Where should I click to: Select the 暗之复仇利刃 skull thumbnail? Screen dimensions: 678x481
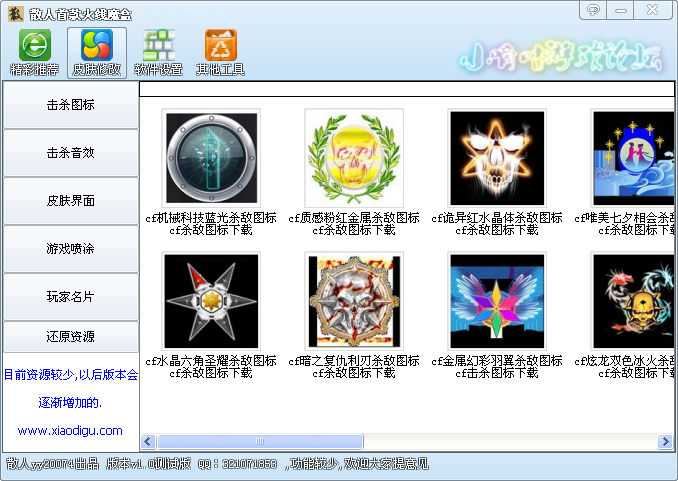click(x=354, y=301)
